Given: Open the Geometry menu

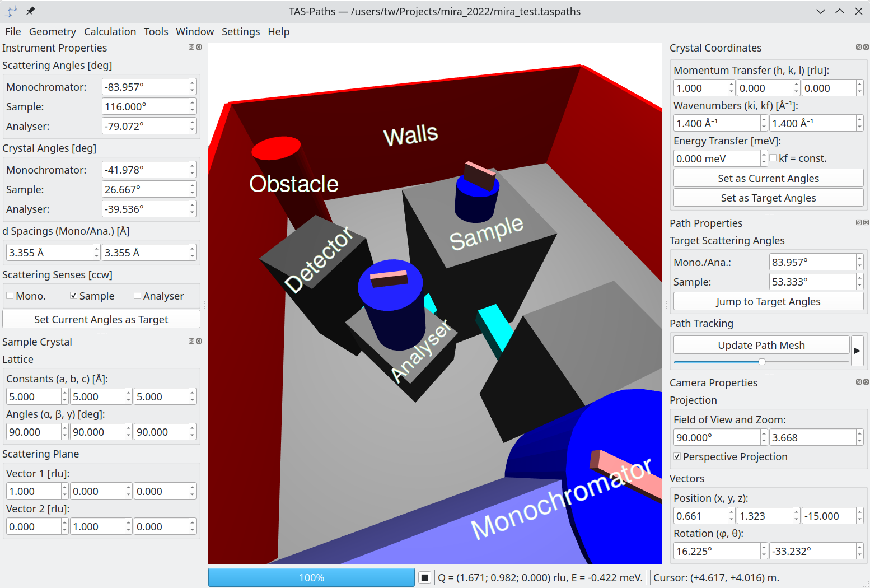Looking at the screenshot, I should pyautogui.click(x=52, y=32).
